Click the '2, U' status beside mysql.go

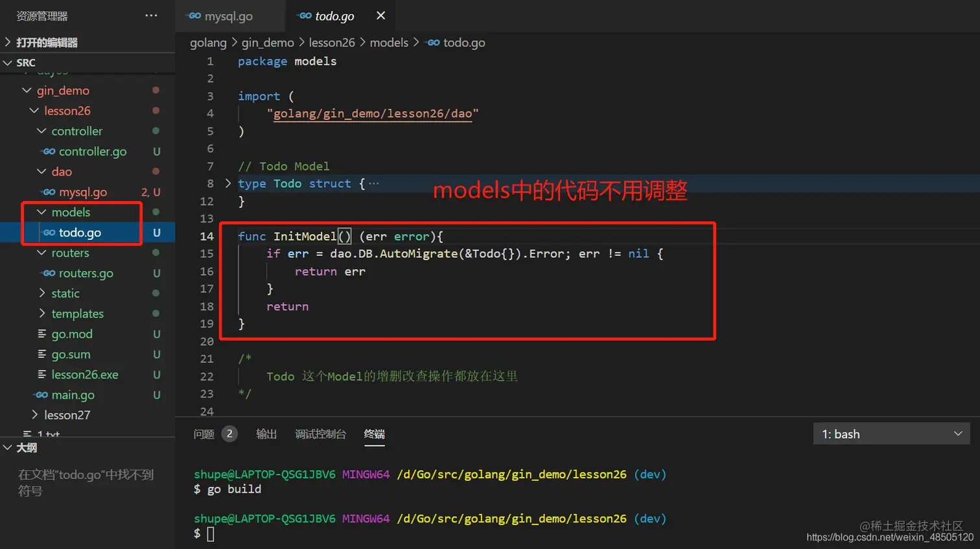point(151,192)
